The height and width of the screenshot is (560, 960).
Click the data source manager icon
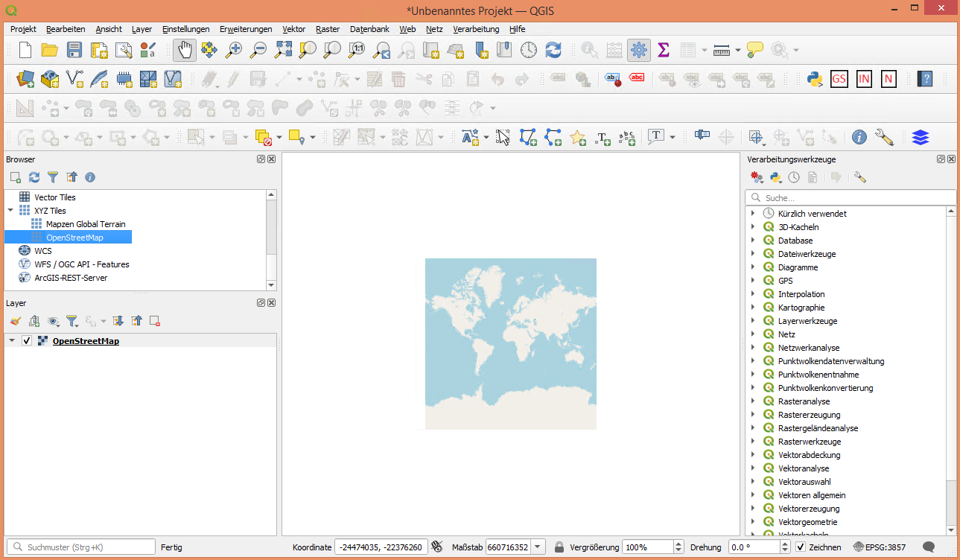point(25,78)
